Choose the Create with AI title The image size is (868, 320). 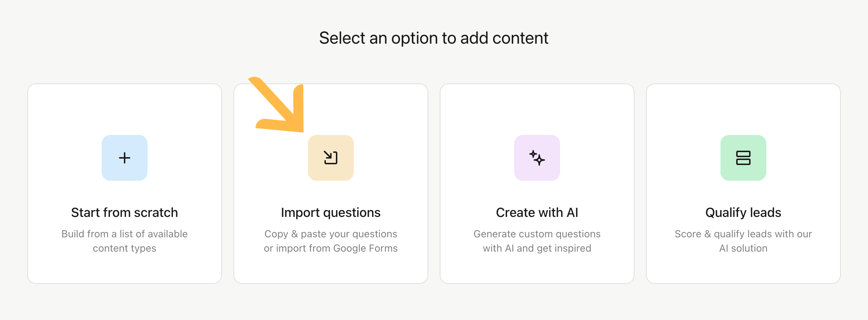tap(537, 213)
